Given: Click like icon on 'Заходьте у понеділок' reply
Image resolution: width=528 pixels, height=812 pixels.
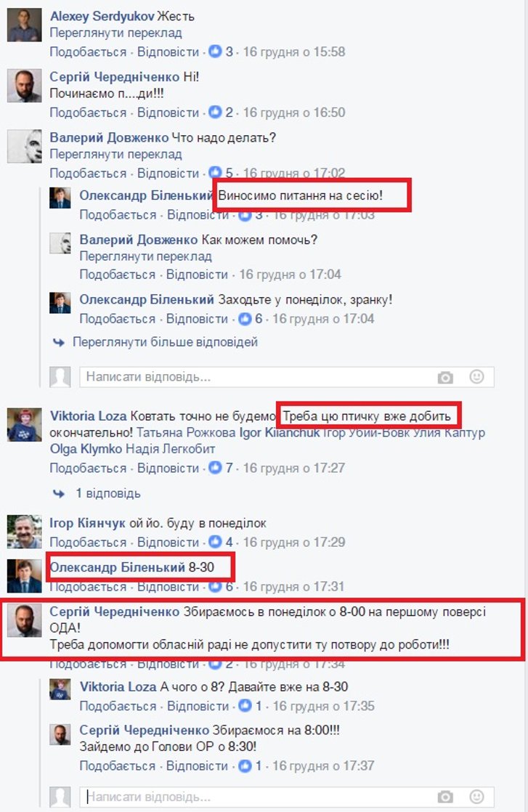Looking at the screenshot, I should (245, 319).
